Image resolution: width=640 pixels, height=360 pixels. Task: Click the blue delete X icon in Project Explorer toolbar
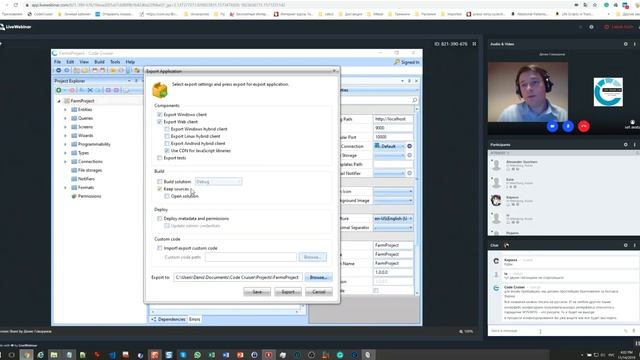pos(90,90)
